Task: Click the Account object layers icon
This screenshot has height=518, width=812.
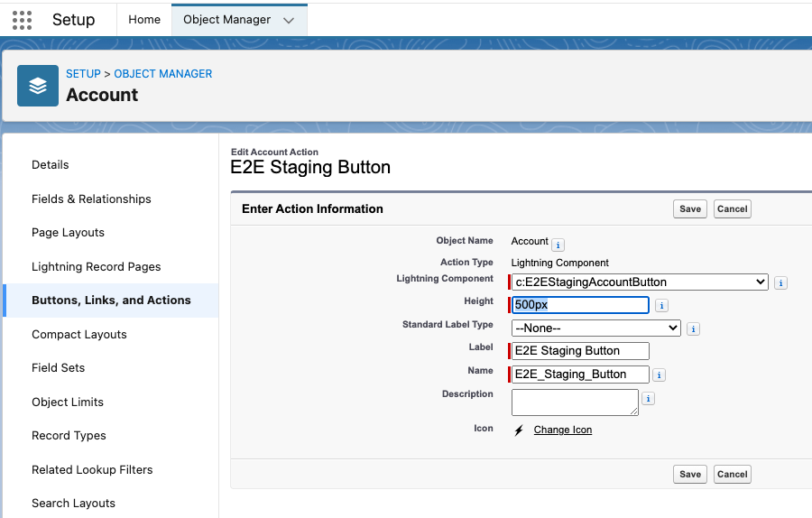Action: coord(38,86)
